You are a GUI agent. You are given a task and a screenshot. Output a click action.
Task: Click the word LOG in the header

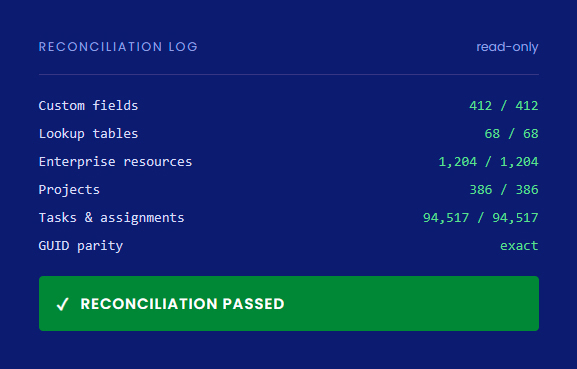tap(183, 47)
